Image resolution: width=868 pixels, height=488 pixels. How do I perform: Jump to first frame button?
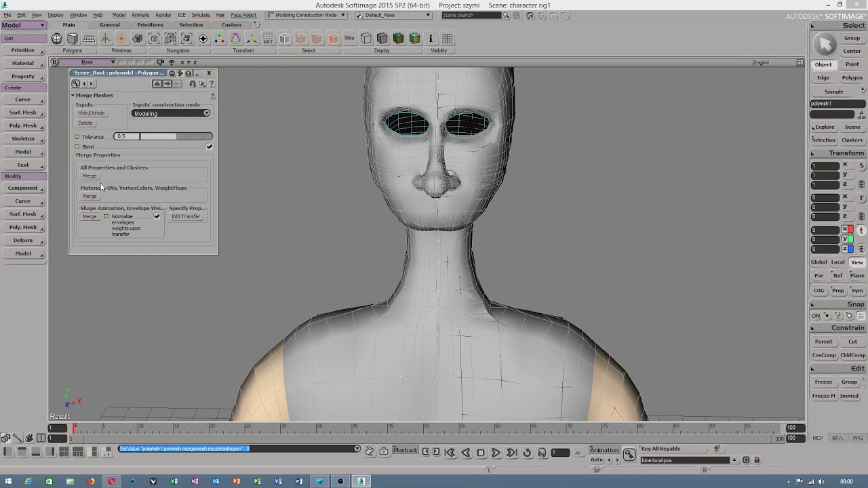[x=450, y=453]
